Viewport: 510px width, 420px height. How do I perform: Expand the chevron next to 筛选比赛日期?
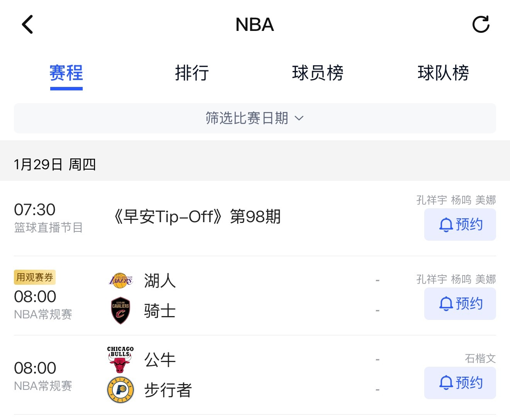coord(299,119)
